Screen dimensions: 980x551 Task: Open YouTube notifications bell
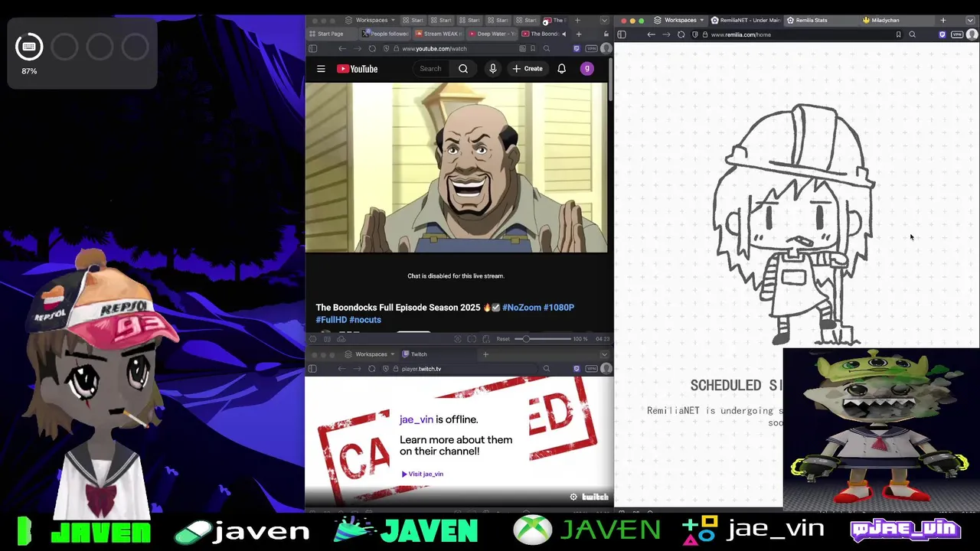pos(561,69)
